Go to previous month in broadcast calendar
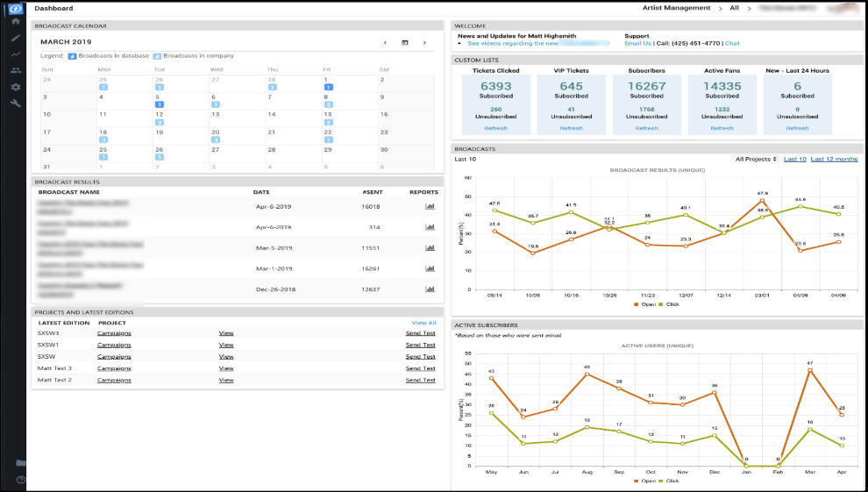868x492 pixels. 385,43
